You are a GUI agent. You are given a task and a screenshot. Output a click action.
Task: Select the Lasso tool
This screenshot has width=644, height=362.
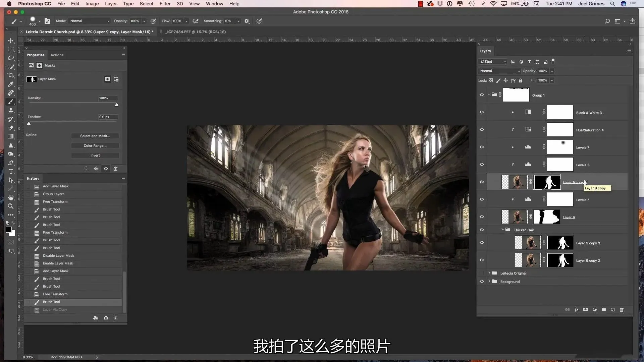click(11, 58)
